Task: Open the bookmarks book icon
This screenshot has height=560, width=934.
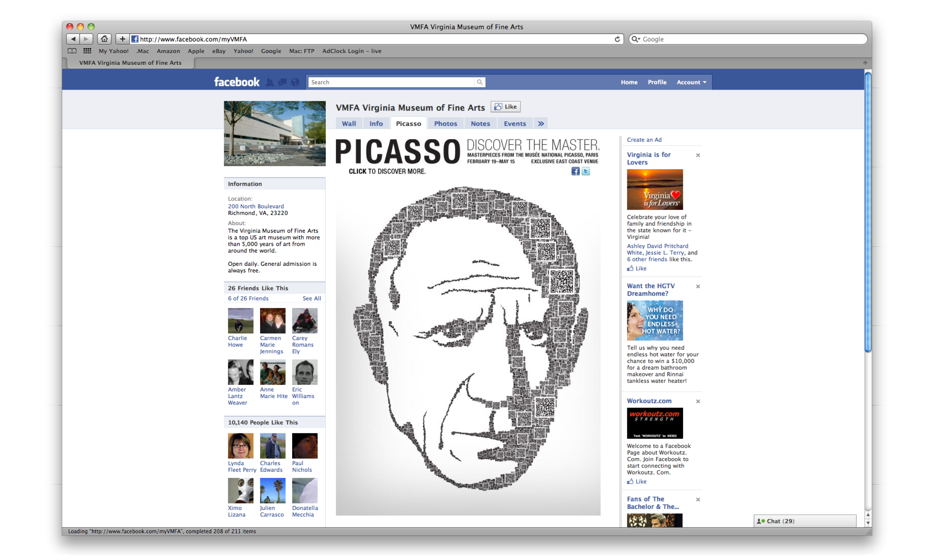Action: (x=72, y=51)
